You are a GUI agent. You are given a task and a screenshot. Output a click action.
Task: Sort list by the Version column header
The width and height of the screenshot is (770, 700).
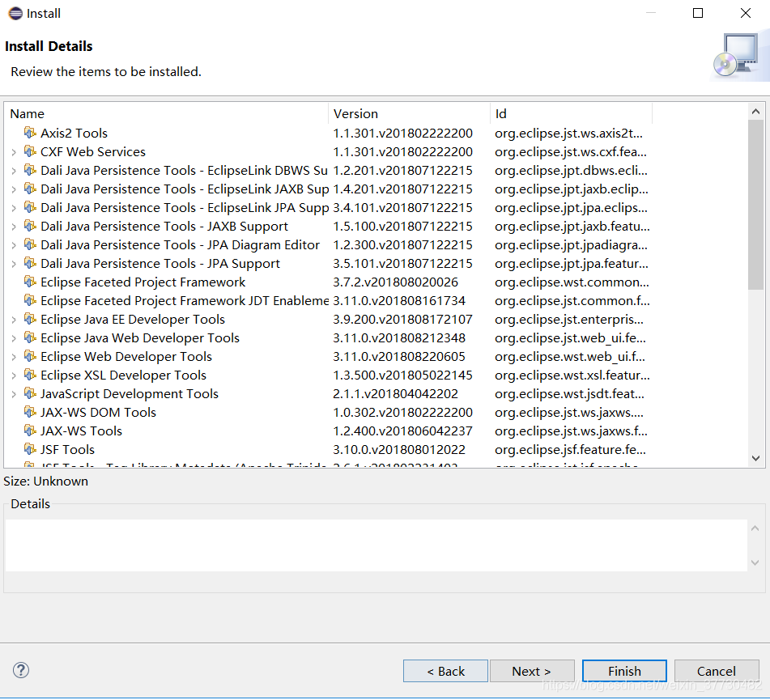point(409,113)
